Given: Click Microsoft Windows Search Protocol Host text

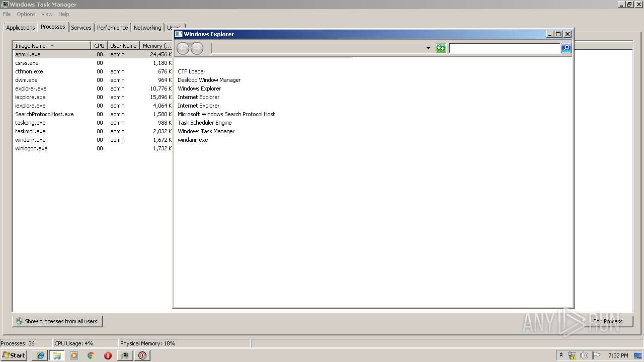Looking at the screenshot, I should (x=226, y=114).
